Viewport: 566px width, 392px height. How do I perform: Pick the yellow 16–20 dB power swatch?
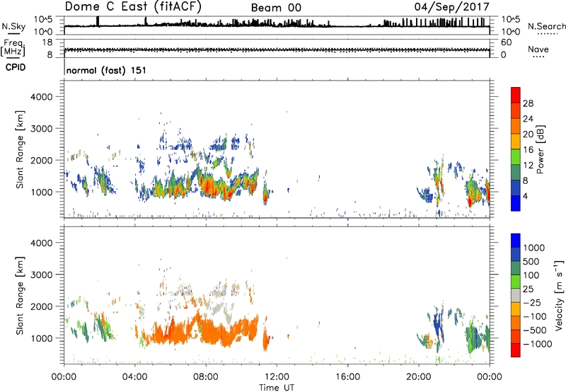pos(516,142)
